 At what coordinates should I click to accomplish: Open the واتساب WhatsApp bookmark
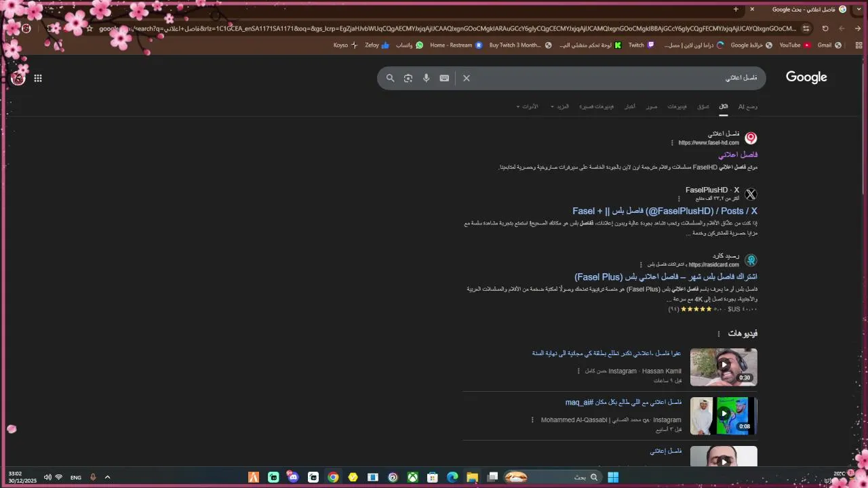(410, 45)
